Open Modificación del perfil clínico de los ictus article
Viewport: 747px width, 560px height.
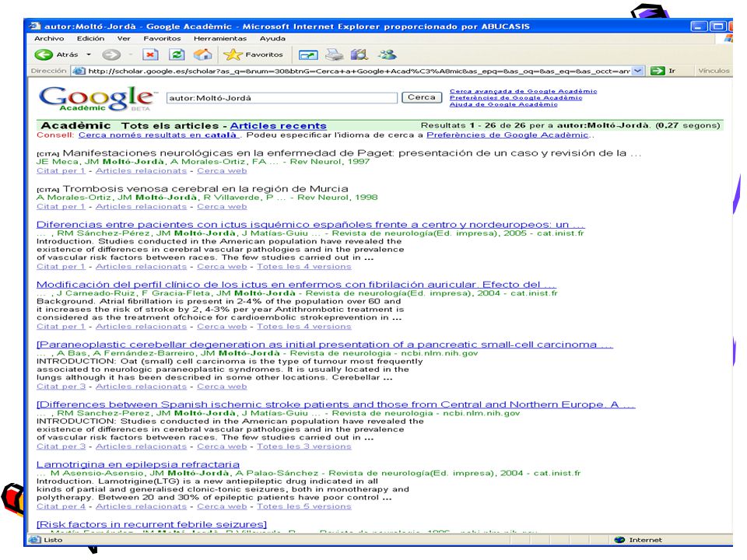(296, 285)
